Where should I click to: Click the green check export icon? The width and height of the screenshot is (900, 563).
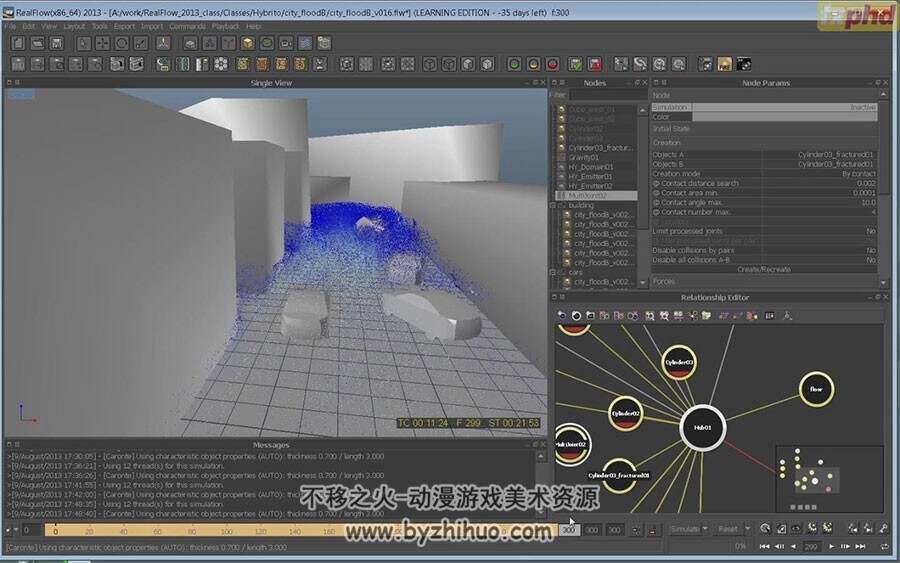click(x=575, y=64)
